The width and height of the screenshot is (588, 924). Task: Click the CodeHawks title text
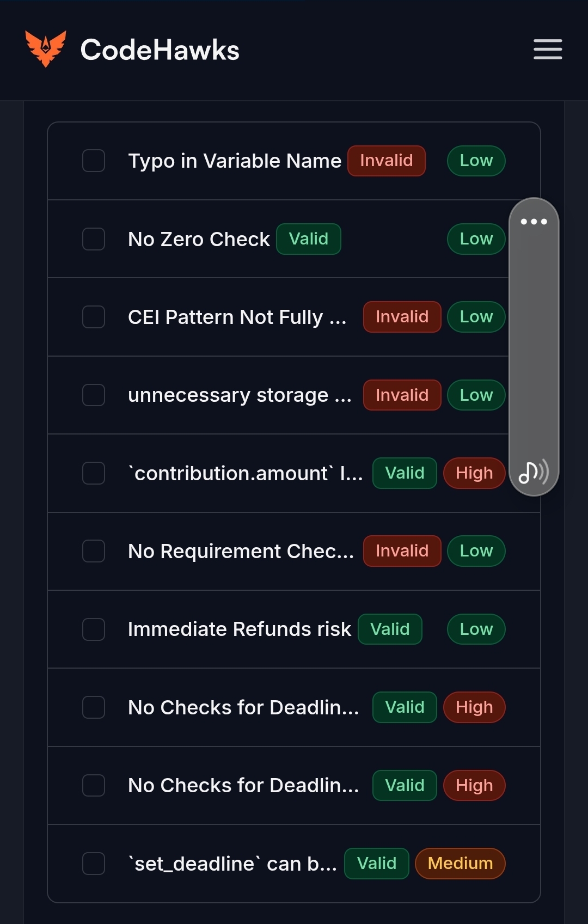pyautogui.click(x=160, y=50)
